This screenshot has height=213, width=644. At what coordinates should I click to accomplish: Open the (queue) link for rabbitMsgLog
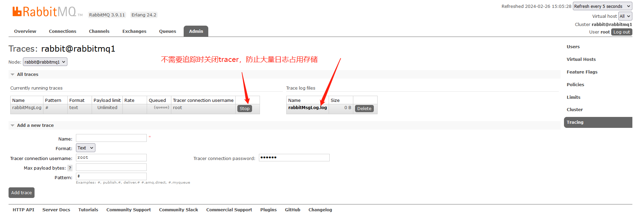(x=161, y=107)
